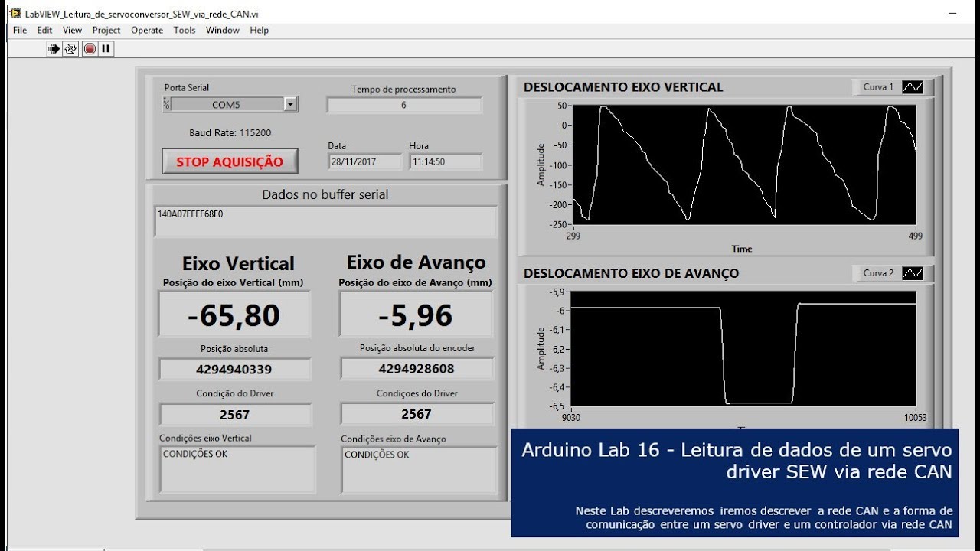Click the Hora field showing 11:14:50

tap(446, 162)
